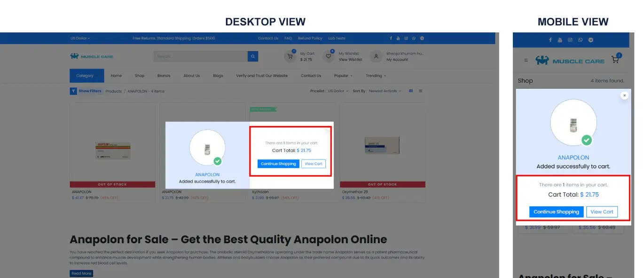644x278 pixels.
Task: Switch to list view layout in desktop
Action: (421, 91)
